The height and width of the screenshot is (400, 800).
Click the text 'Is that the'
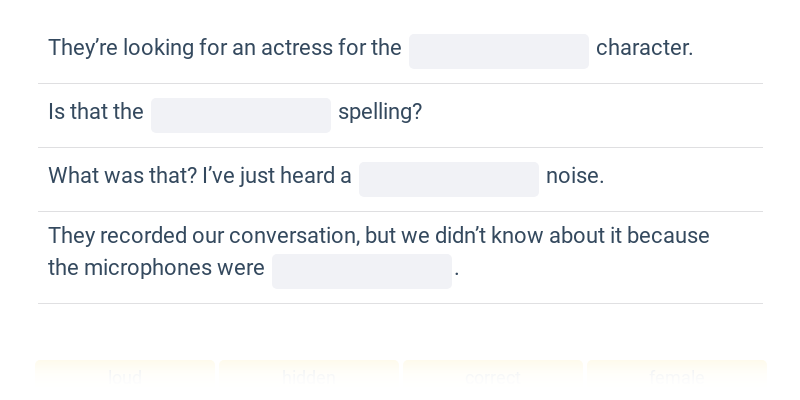tap(96, 112)
